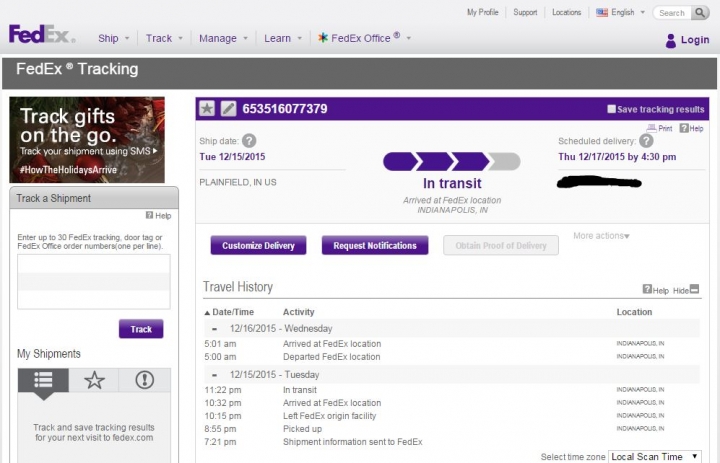Click Obtain Proof of Delivery button
The width and height of the screenshot is (720, 463).
[x=501, y=245]
